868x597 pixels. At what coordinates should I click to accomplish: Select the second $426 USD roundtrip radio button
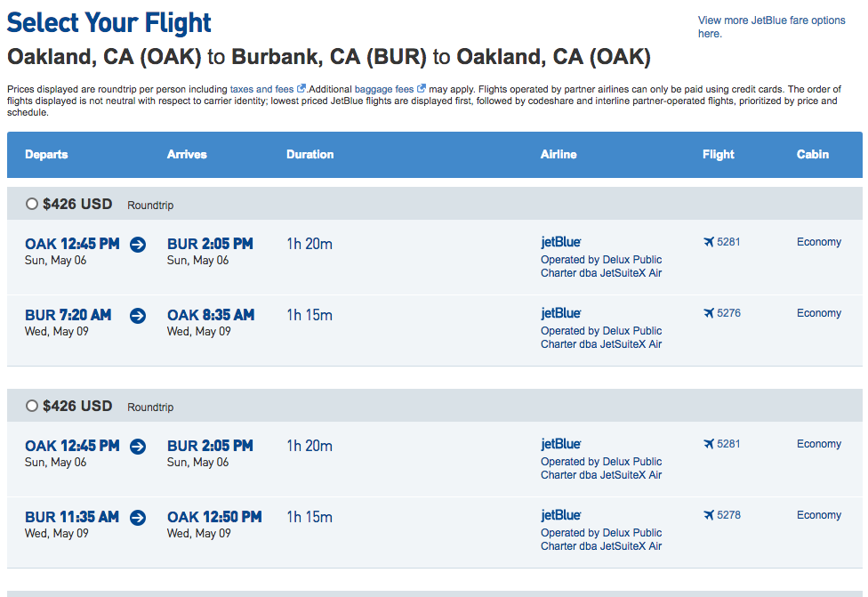tap(32, 406)
